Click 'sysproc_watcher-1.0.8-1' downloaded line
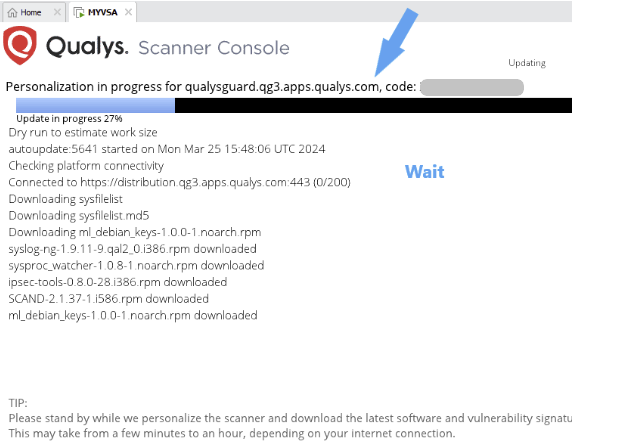The width and height of the screenshot is (620, 446). pyautogui.click(x=136, y=265)
